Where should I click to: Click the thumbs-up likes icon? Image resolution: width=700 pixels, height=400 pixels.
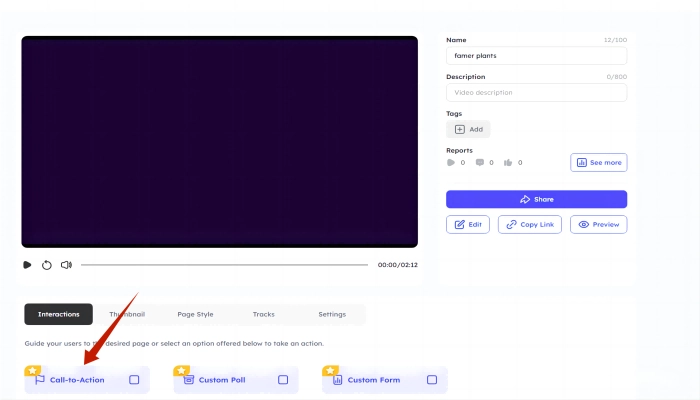pyautogui.click(x=508, y=162)
